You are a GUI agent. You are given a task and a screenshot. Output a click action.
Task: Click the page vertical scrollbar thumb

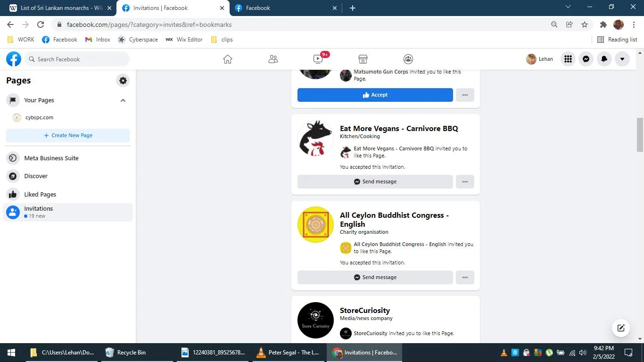[640, 135]
